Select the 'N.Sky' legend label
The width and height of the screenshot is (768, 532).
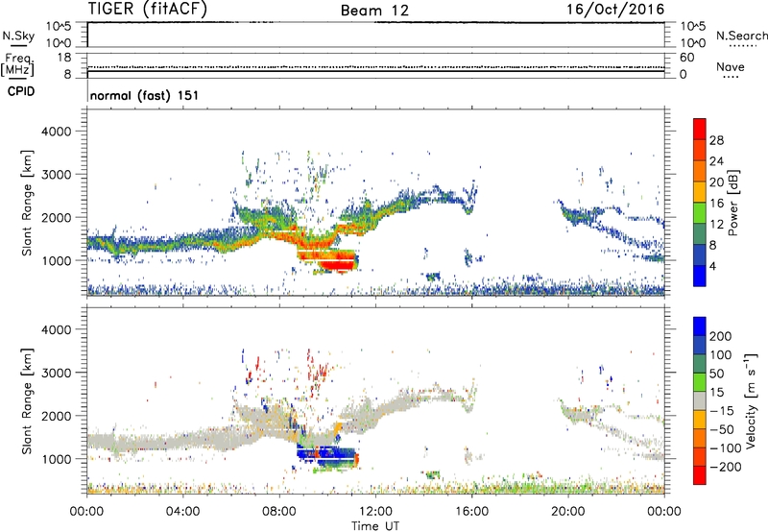tap(18, 36)
